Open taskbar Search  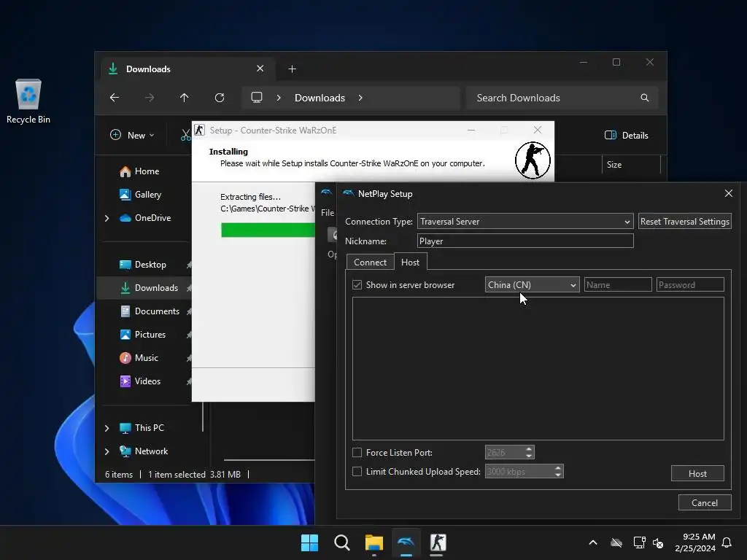pyautogui.click(x=342, y=542)
